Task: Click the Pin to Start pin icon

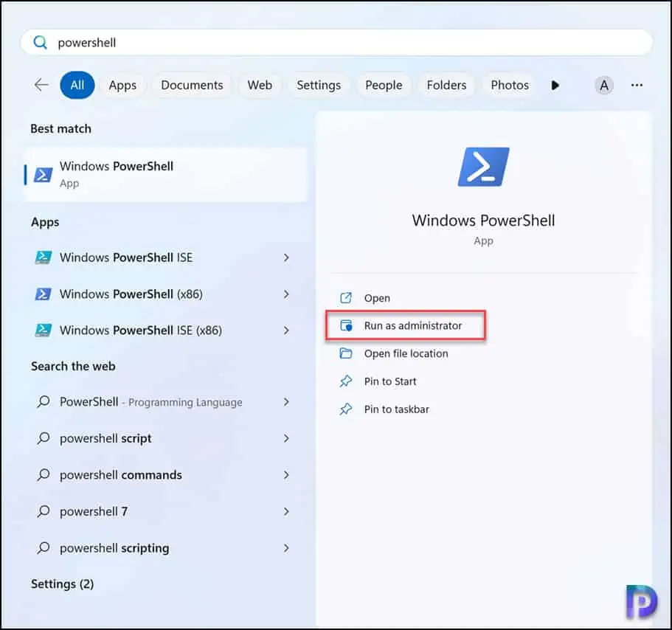Action: tap(346, 381)
